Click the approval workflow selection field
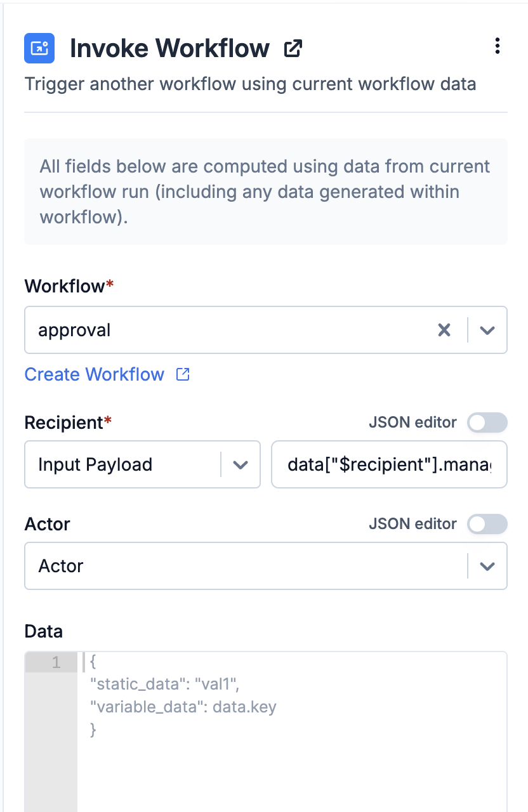Image resolution: width=528 pixels, height=812 pixels. click(228, 330)
